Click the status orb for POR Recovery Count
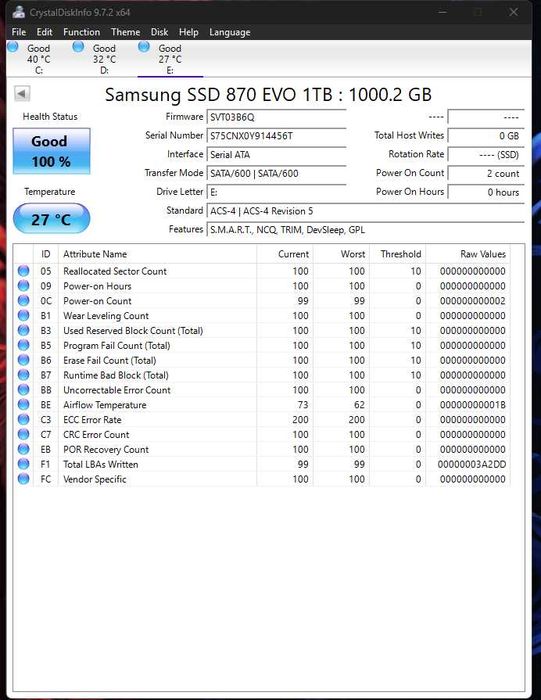Image resolution: width=541 pixels, height=700 pixels. pyautogui.click(x=24, y=449)
